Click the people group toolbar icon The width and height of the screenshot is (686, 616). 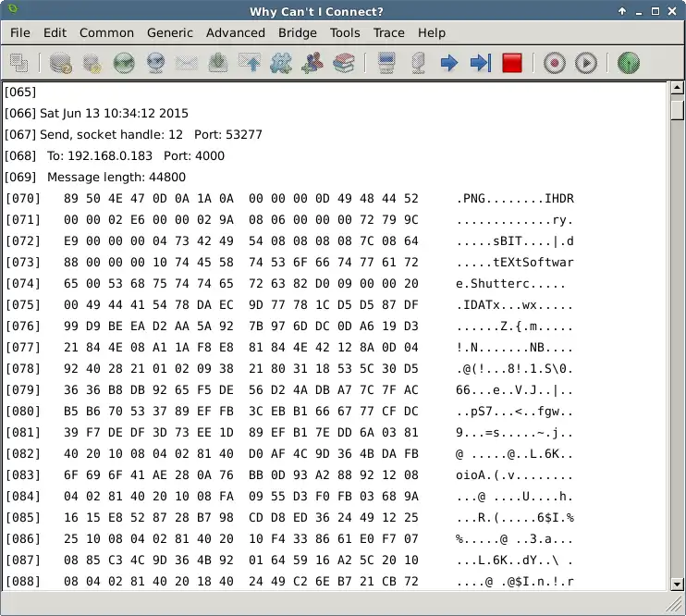pos(312,63)
